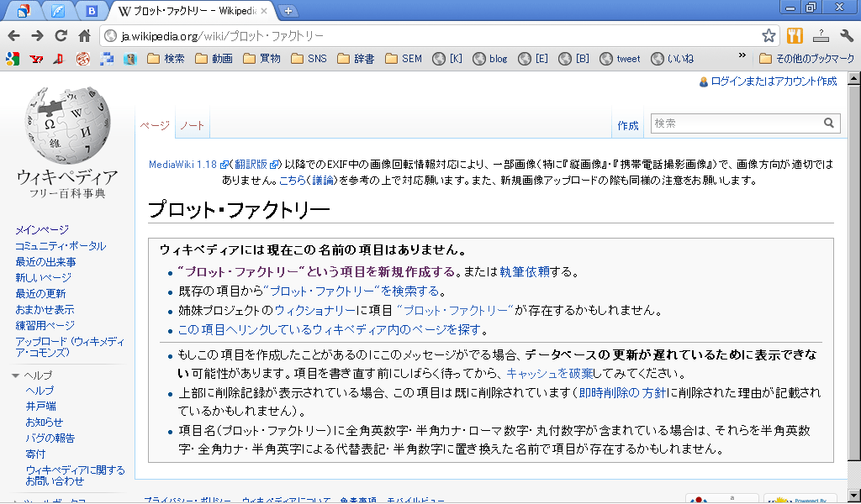This screenshot has width=861, height=504.
Task: Open the 検索 bookmark folder
Action: [166, 59]
